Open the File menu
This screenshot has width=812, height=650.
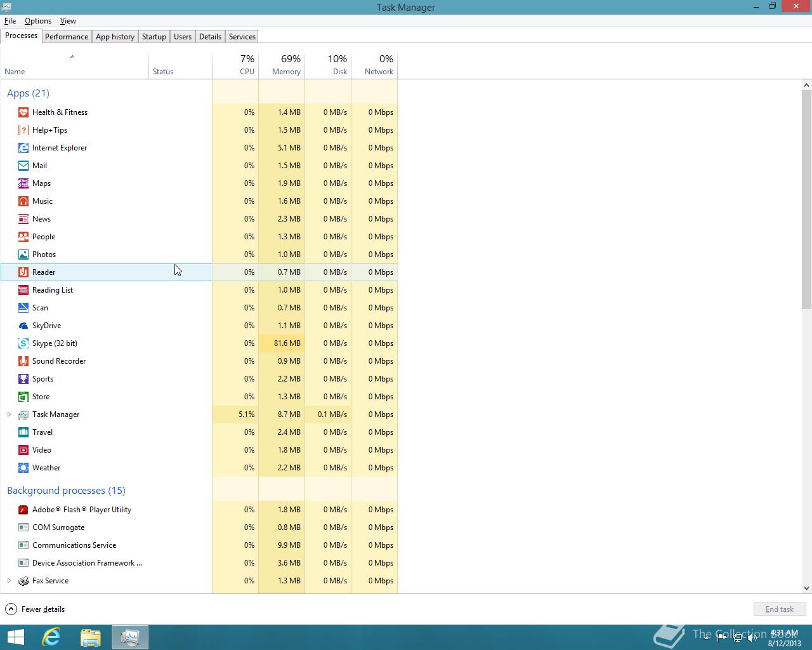tap(10, 21)
